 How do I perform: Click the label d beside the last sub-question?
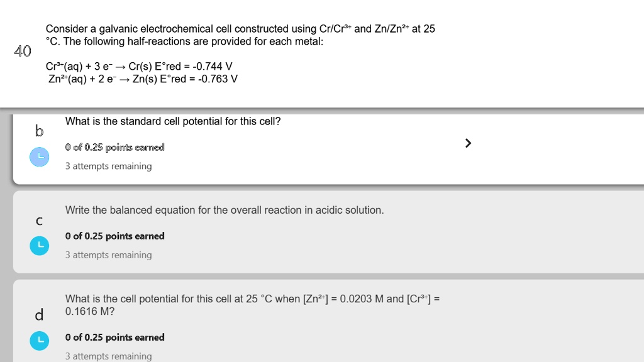tap(39, 315)
